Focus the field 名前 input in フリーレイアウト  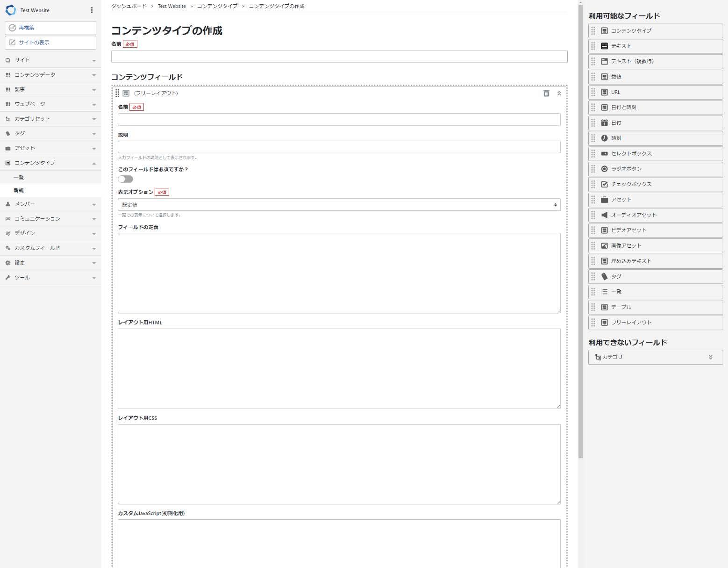coord(339,119)
